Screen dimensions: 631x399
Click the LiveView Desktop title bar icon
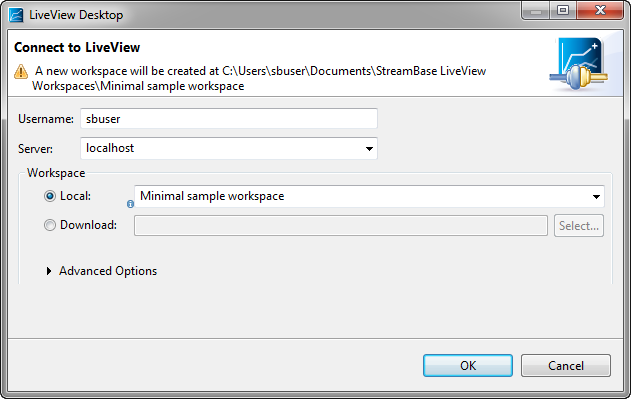(16, 15)
